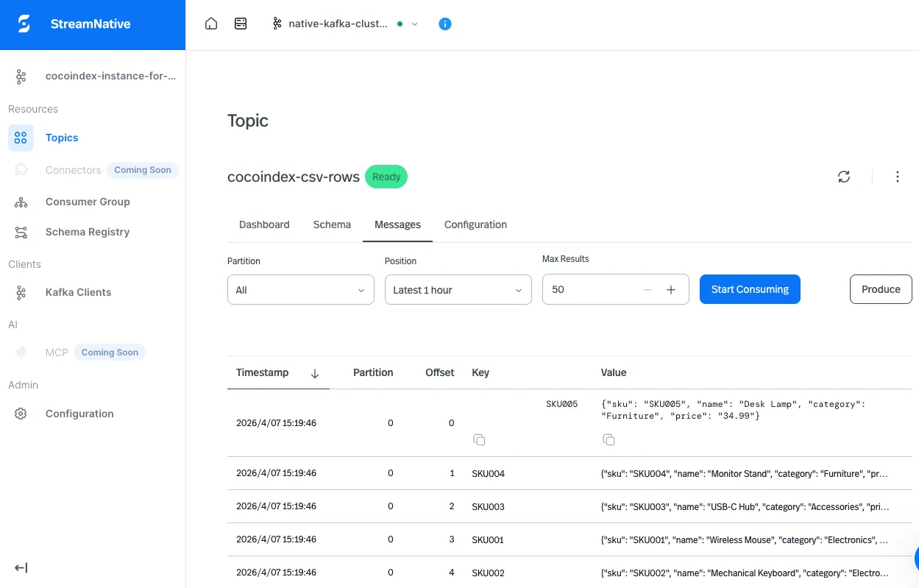Image resolution: width=919 pixels, height=588 pixels.
Task: Switch to the Schema tab
Action: 331,224
